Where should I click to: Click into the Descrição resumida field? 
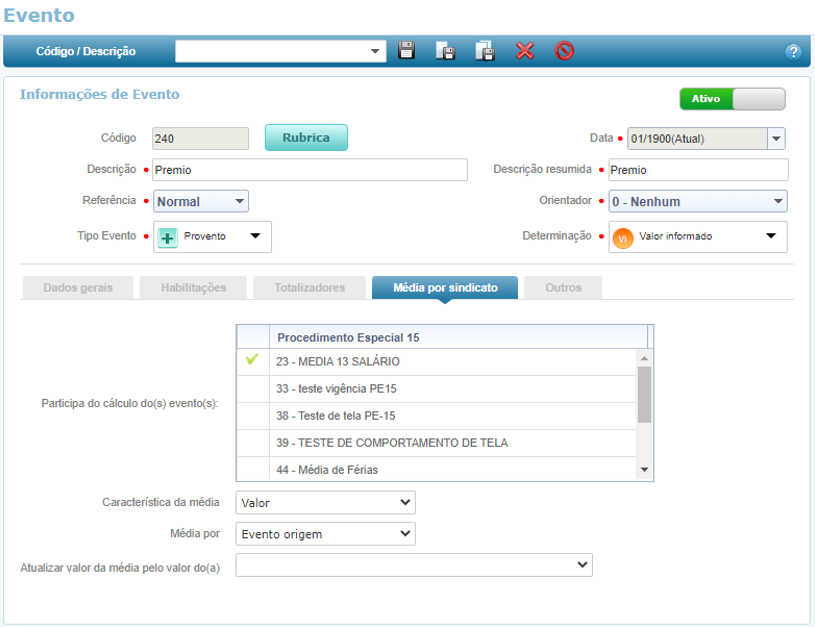pos(698,170)
